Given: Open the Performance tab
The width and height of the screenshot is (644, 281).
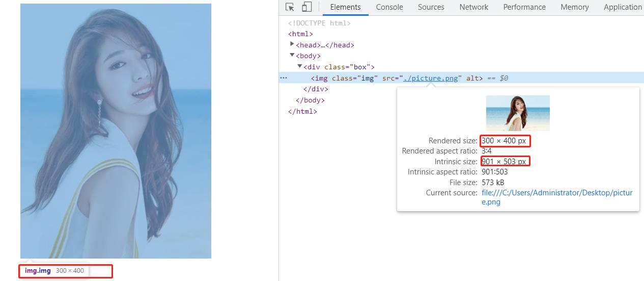Looking at the screenshot, I should point(524,7).
